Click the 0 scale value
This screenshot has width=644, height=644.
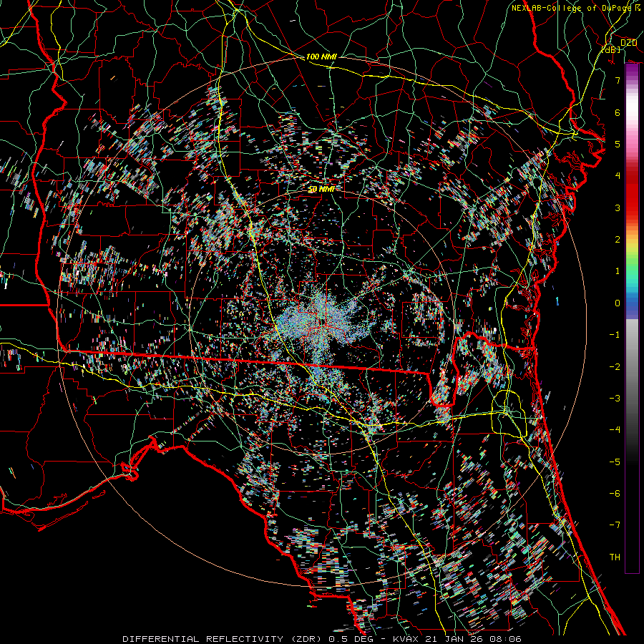(618, 303)
